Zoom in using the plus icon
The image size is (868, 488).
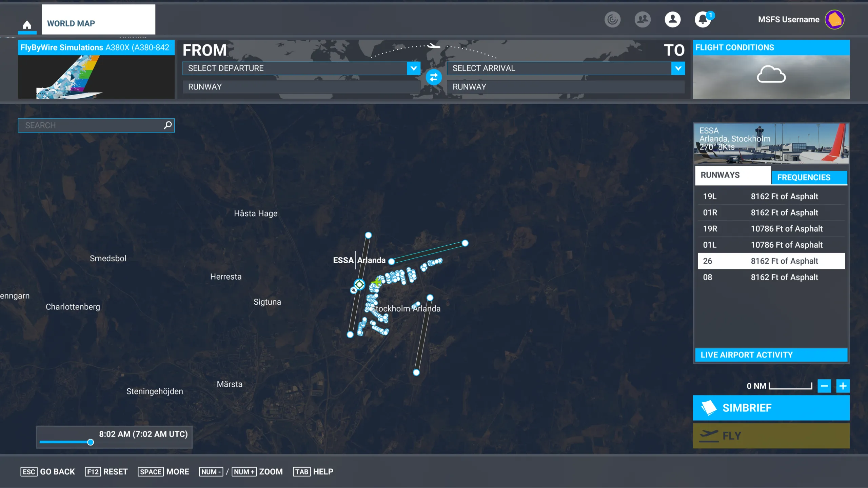843,386
